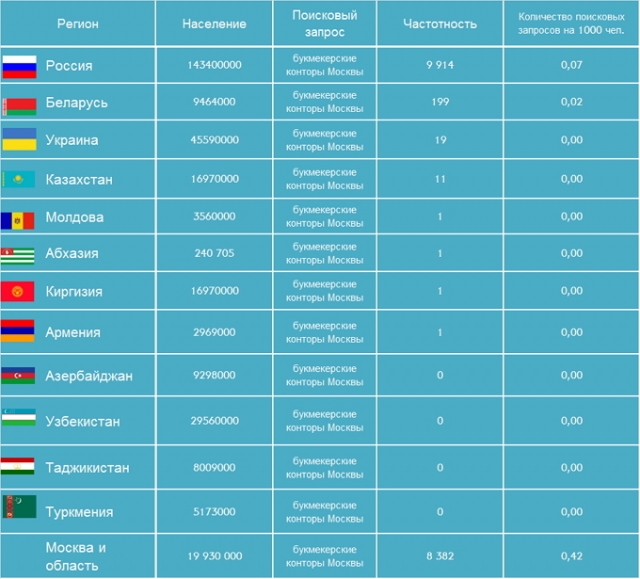This screenshot has width=640, height=579.
Task: Select the Uzbekistan flag icon
Action: click(19, 417)
